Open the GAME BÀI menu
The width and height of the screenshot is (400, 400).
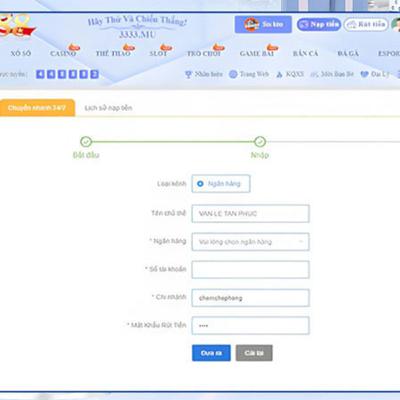pos(257,53)
